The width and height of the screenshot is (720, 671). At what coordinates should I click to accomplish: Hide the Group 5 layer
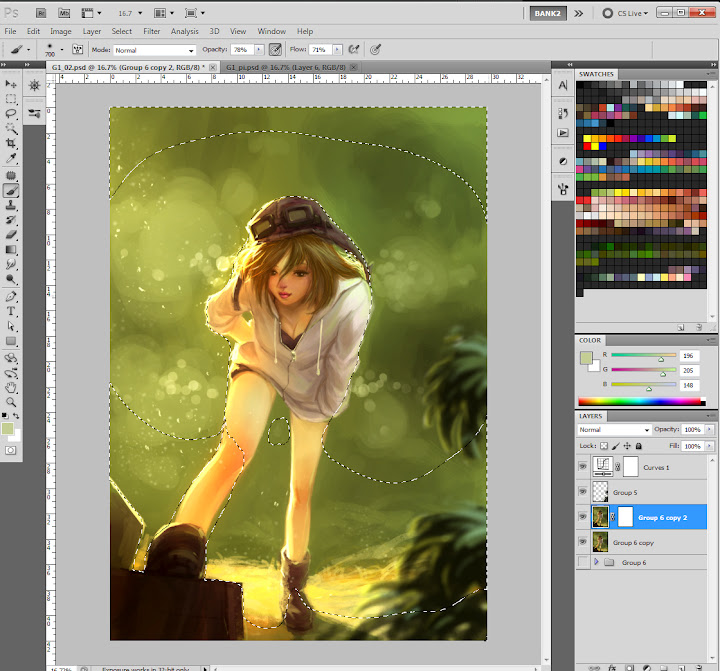pyautogui.click(x=583, y=492)
